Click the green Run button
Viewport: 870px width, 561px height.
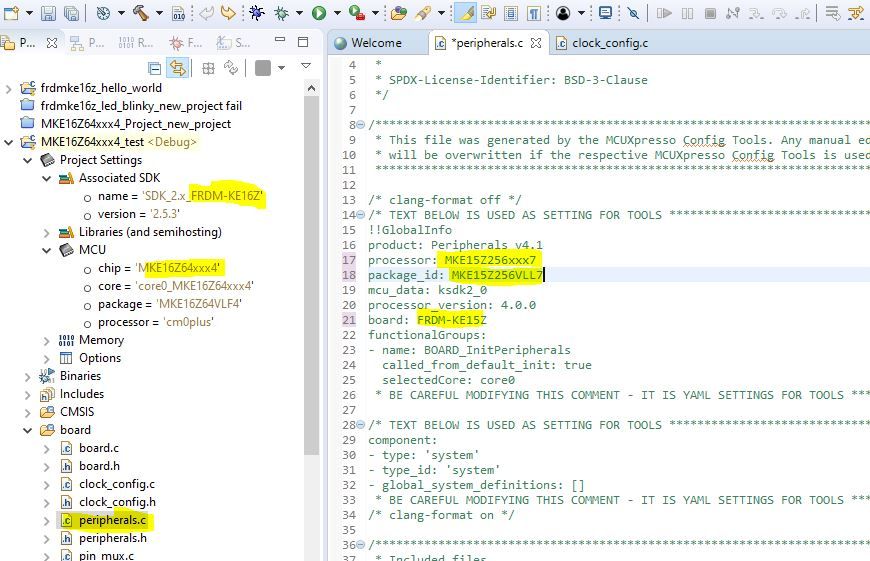[318, 13]
